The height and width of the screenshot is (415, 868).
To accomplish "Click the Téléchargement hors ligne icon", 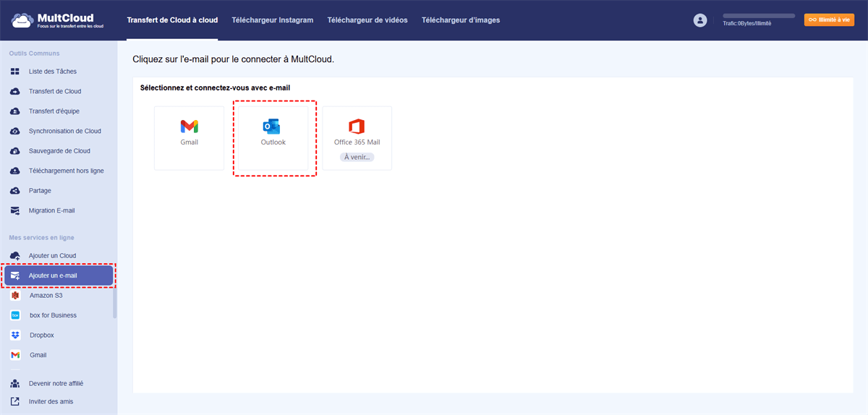I will coord(14,171).
